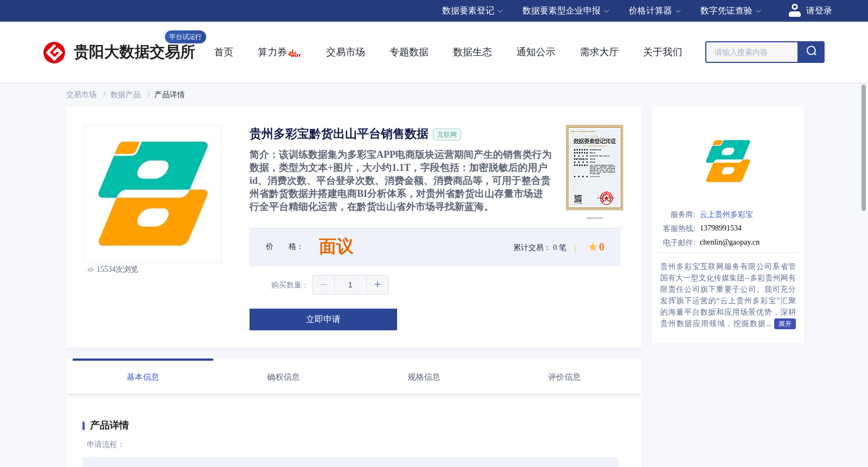Click the service provider logo
Image resolution: width=868 pixels, height=467 pixels.
728,161
